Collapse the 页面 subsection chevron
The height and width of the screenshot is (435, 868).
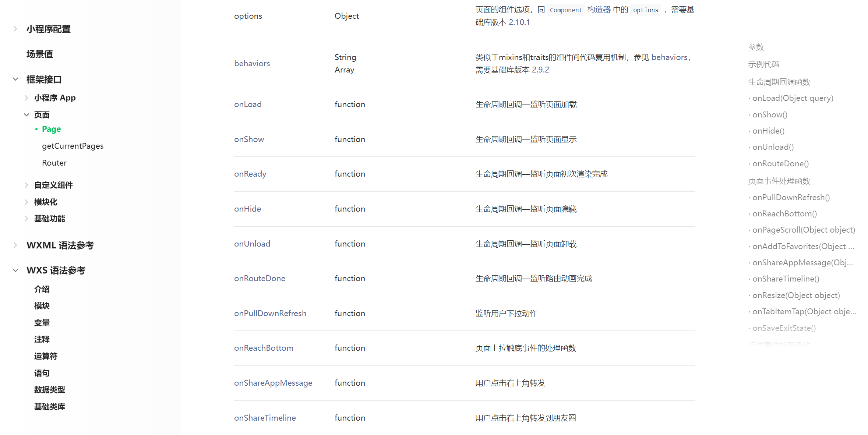pos(27,115)
